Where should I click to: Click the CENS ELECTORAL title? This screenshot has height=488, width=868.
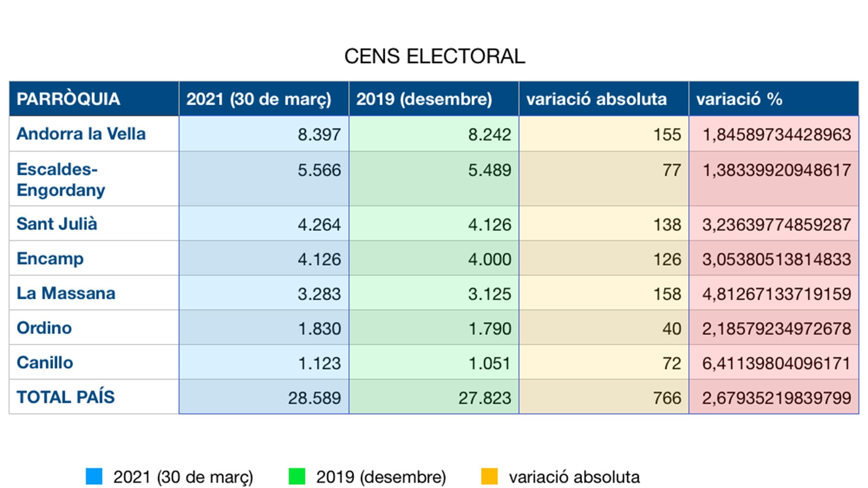[434, 56]
